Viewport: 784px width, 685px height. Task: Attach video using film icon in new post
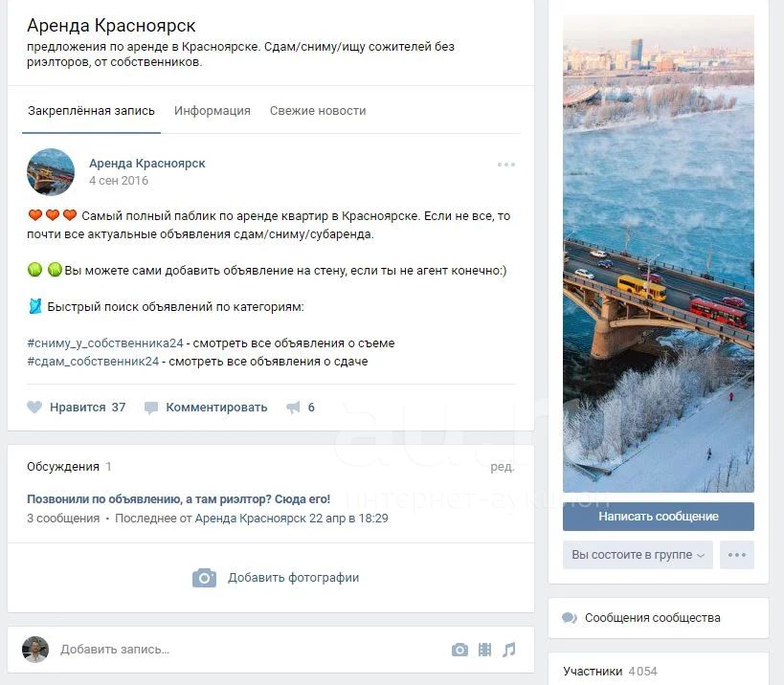484,650
